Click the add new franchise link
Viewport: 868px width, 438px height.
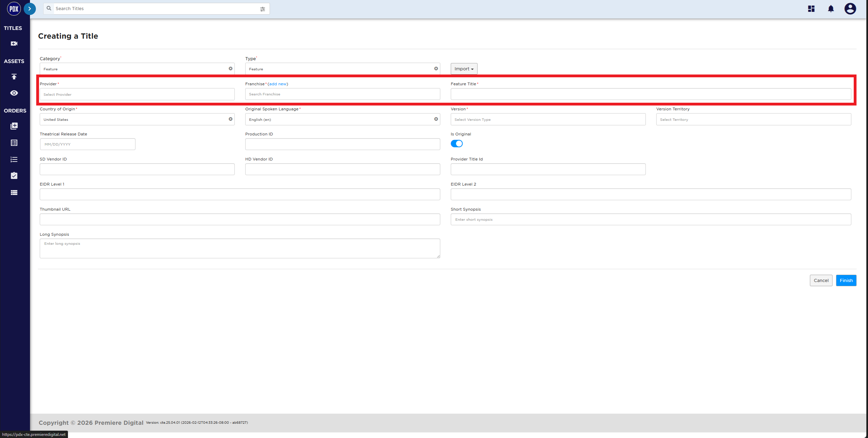pos(278,84)
